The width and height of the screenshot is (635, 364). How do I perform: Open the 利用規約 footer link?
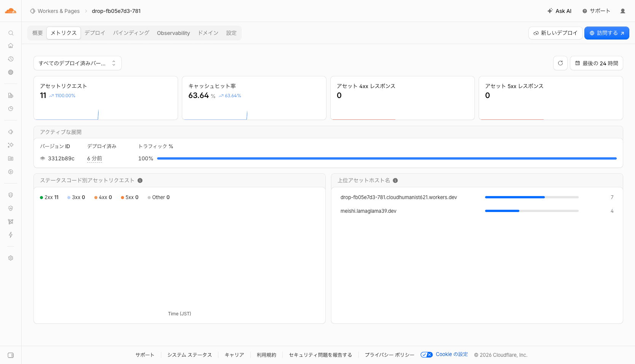266,355
